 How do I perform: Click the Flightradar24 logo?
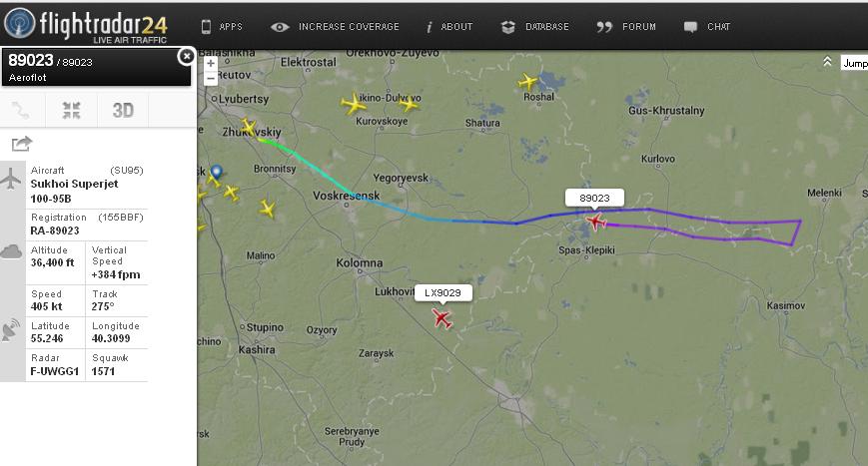(x=86, y=25)
